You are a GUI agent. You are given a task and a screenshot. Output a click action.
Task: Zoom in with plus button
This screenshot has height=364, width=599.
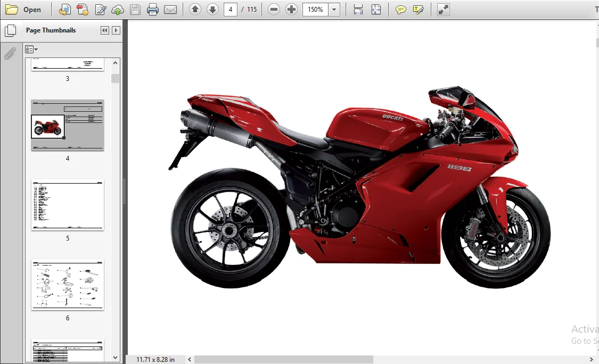[x=291, y=10]
